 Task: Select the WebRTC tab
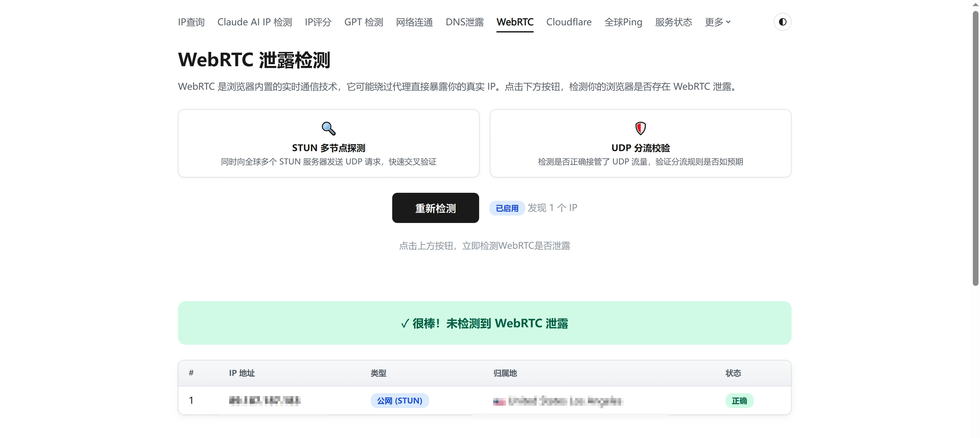tap(515, 22)
